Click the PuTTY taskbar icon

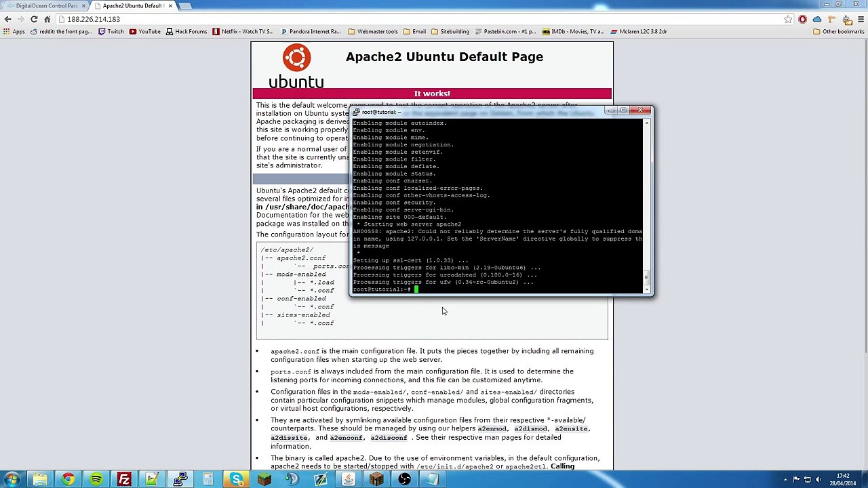(180, 480)
